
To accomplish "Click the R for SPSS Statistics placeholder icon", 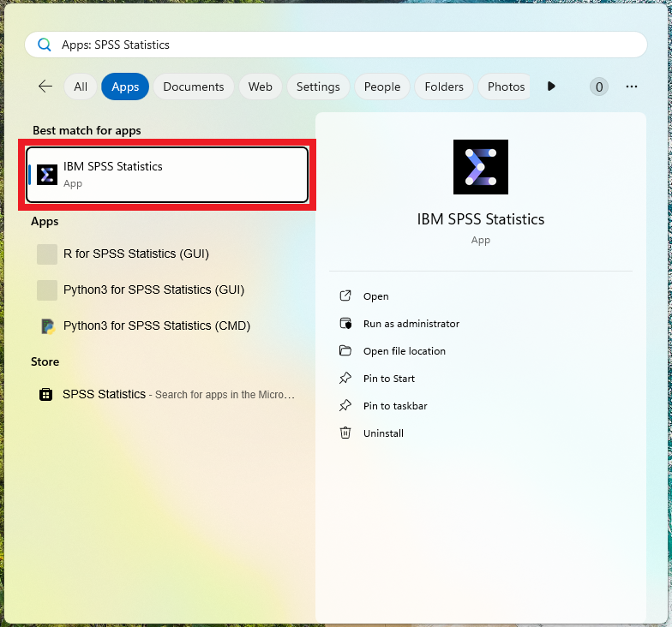I will pos(47,254).
